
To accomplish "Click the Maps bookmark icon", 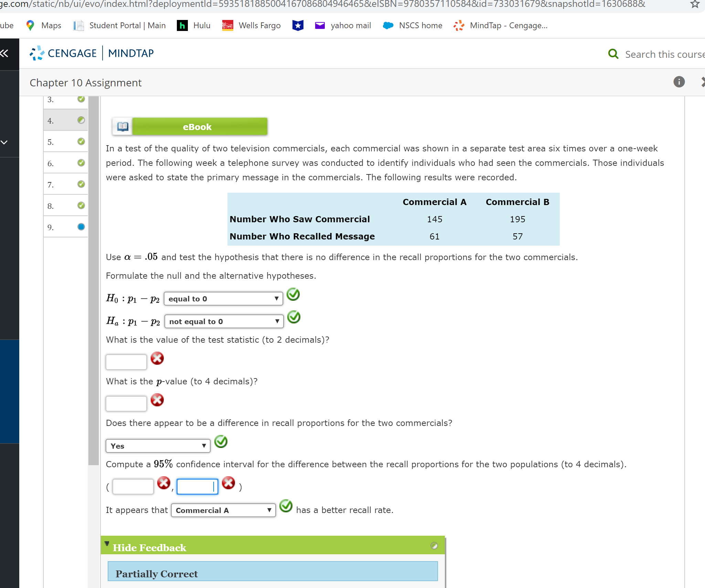I will 30,25.
